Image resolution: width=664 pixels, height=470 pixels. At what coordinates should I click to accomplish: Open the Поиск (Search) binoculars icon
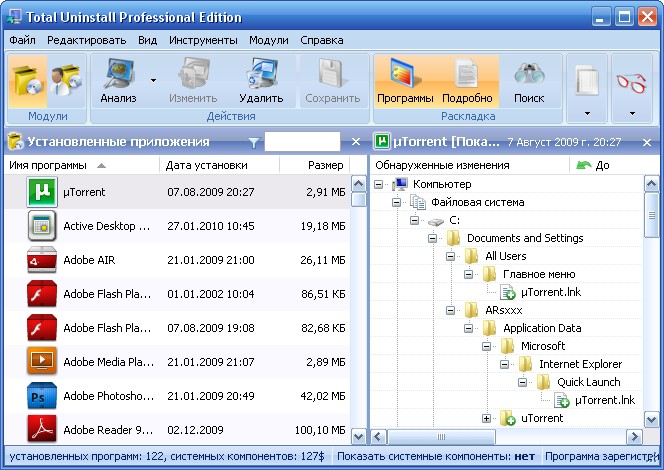point(529,80)
